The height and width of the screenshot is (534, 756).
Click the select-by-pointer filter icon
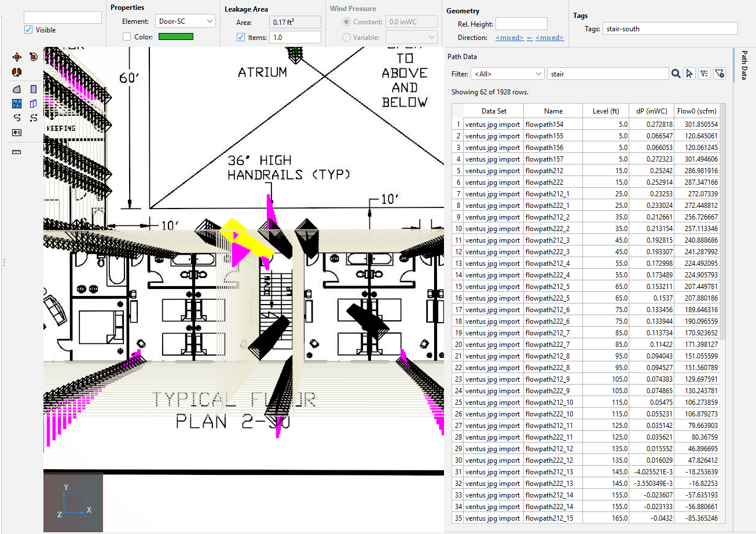pos(689,74)
